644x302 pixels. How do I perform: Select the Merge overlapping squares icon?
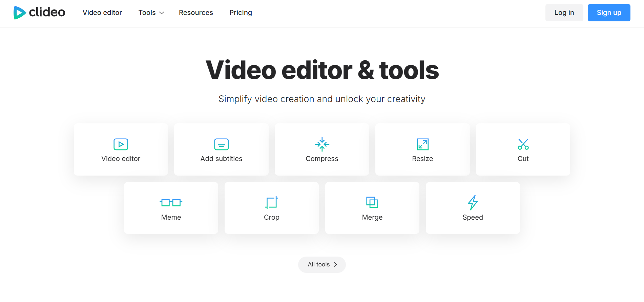point(372,202)
